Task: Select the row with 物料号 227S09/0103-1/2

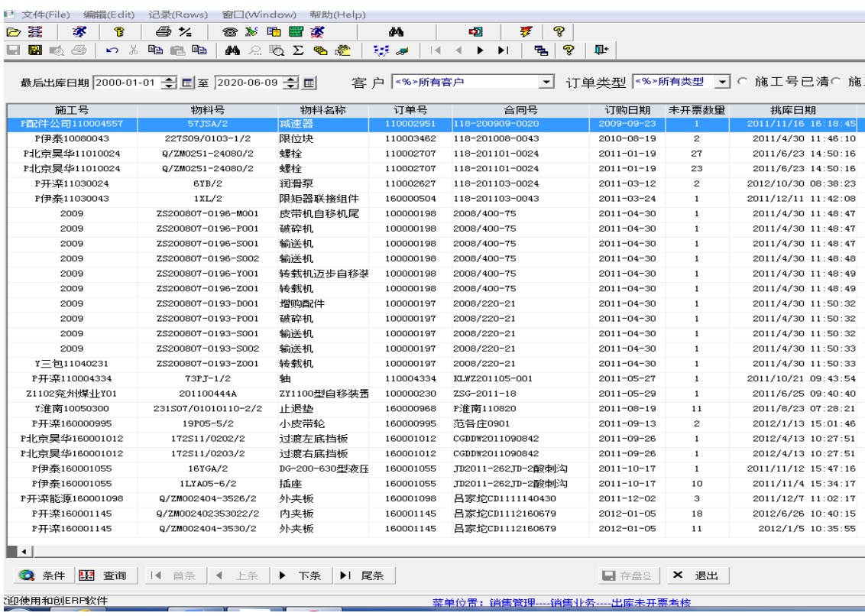Action: tap(432, 138)
